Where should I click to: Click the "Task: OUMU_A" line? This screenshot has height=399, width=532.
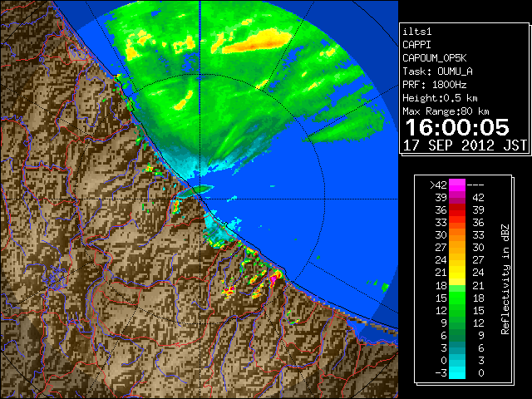[x=438, y=71]
